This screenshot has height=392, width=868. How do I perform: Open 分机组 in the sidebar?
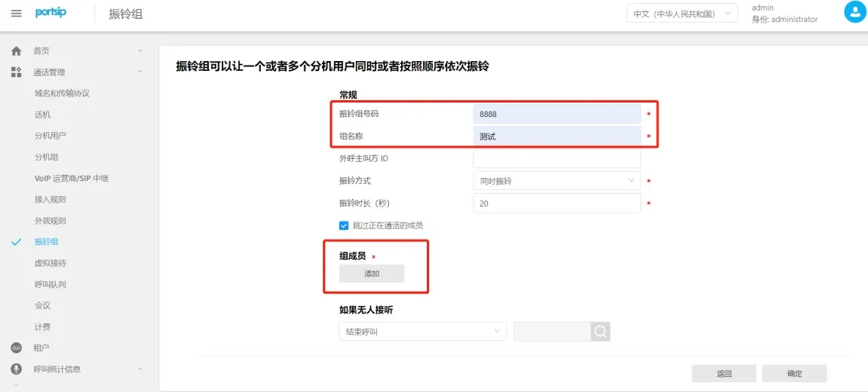click(47, 158)
